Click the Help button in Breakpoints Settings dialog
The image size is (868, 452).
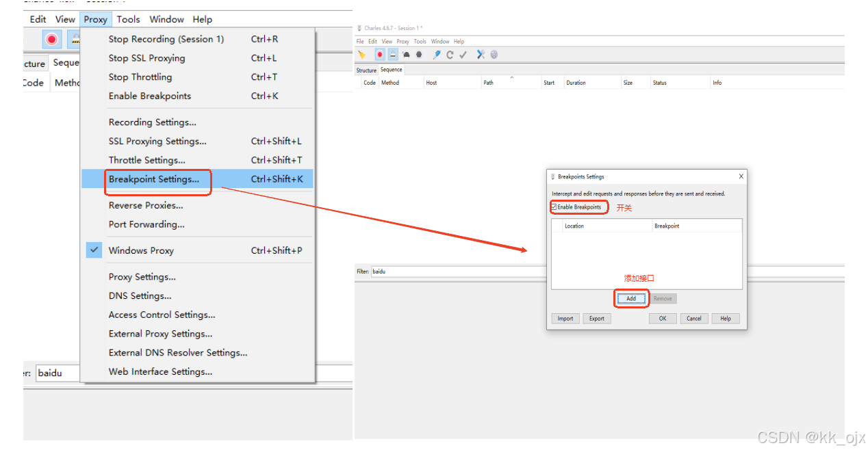[x=726, y=319]
